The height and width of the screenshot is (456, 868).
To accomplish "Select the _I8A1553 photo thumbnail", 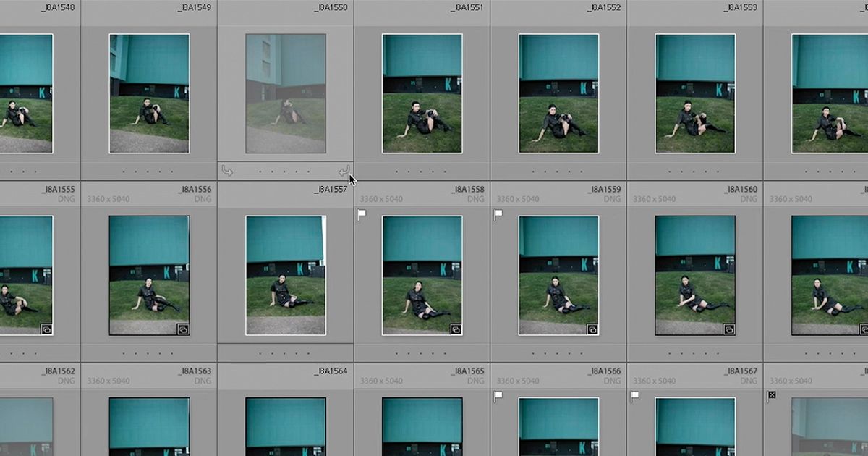I will pos(695,93).
